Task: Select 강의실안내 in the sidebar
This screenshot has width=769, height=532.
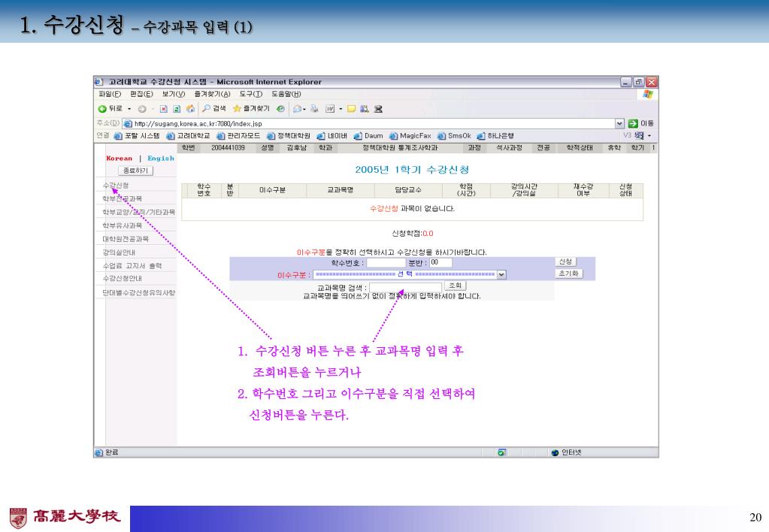Action: pyautogui.click(x=119, y=252)
